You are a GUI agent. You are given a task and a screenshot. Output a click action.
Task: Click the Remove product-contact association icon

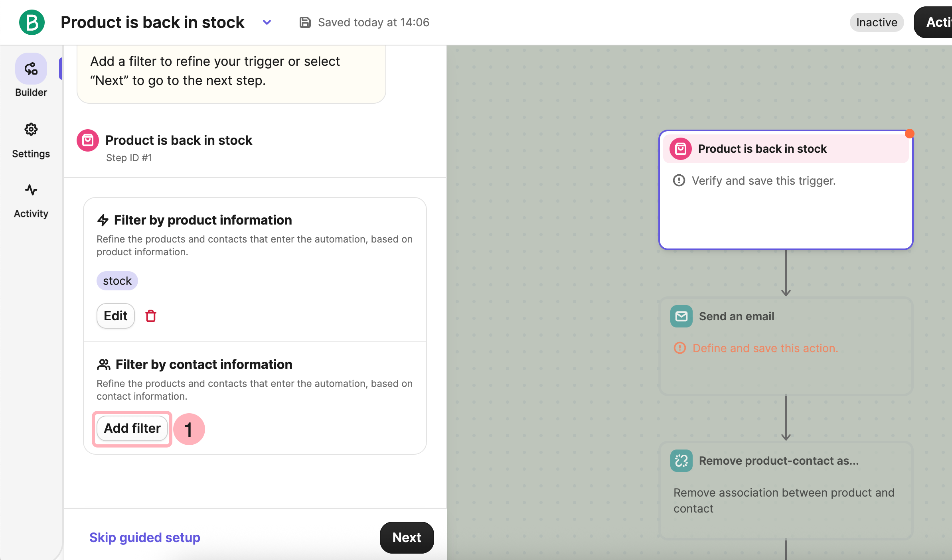tap(681, 461)
